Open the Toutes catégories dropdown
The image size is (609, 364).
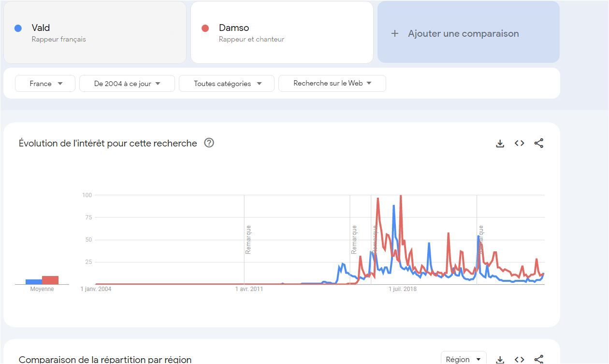(x=227, y=83)
